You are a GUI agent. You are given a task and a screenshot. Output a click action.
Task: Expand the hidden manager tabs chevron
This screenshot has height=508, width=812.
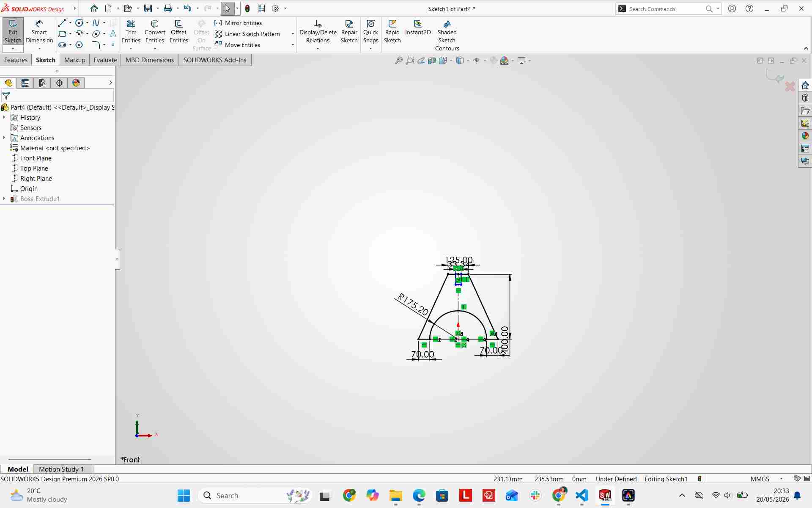click(110, 83)
